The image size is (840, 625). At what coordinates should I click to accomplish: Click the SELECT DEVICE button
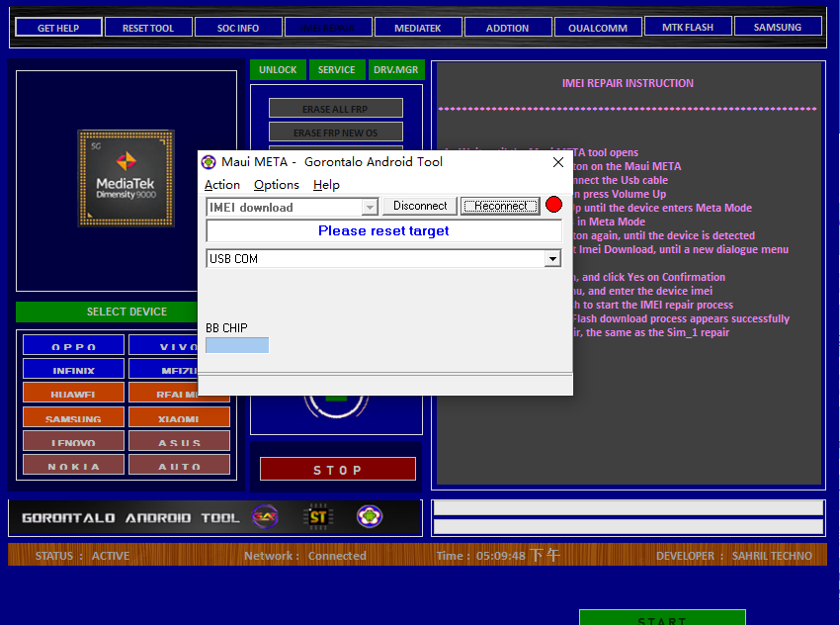pyautogui.click(x=107, y=312)
